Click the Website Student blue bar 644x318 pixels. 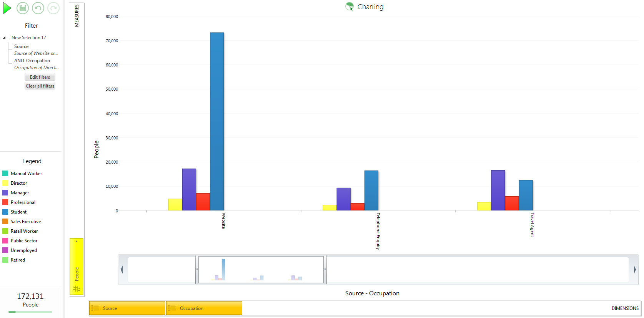point(217,121)
